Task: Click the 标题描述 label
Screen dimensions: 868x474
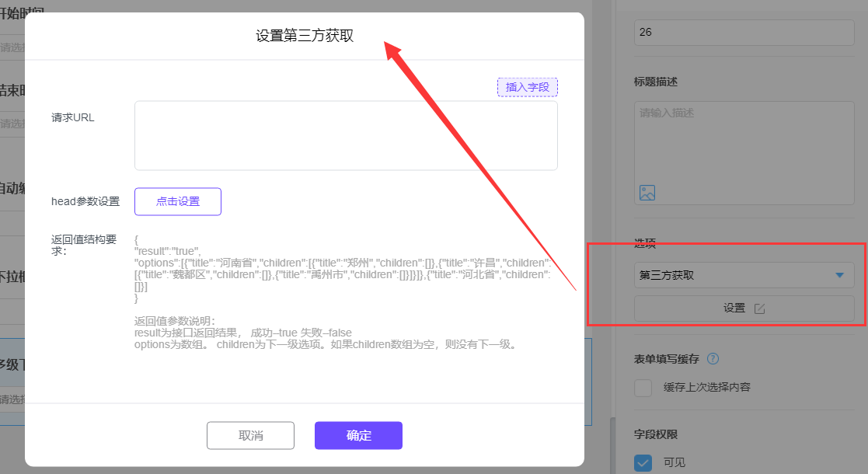Action: tap(655, 82)
